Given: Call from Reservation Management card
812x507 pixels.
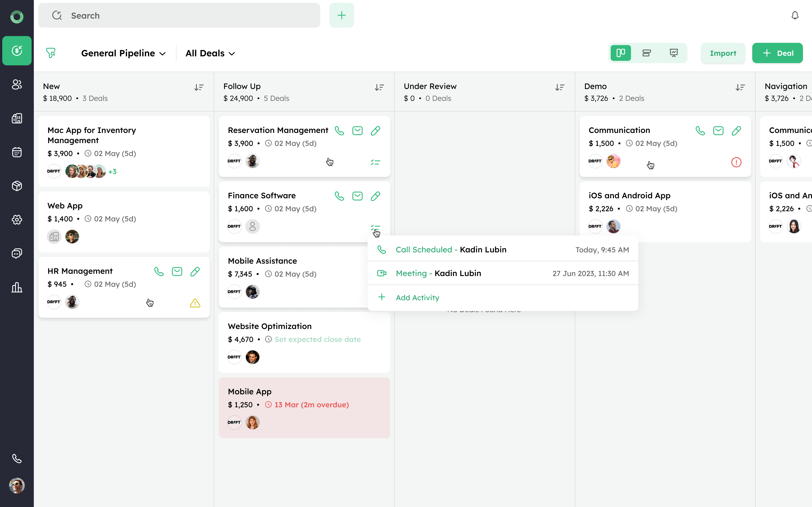Looking at the screenshot, I should click(x=339, y=131).
